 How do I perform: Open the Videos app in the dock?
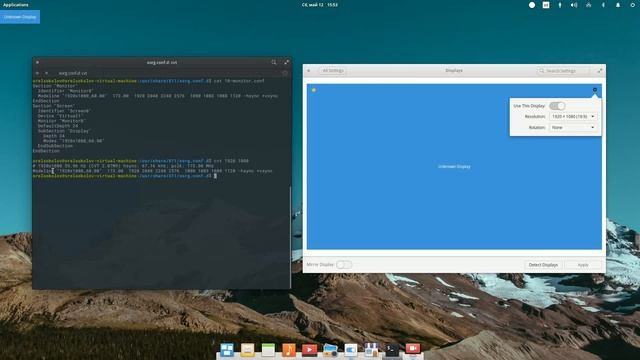[x=309, y=350]
